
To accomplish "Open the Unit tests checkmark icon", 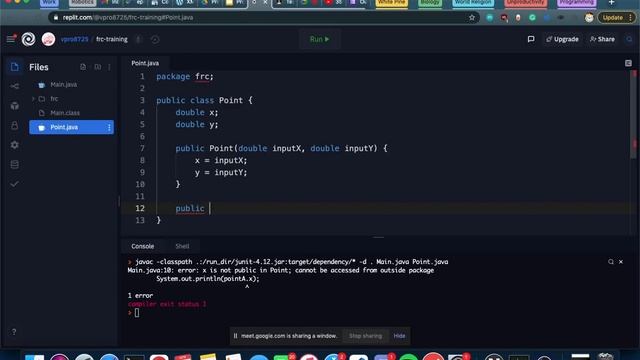I will click(15, 184).
